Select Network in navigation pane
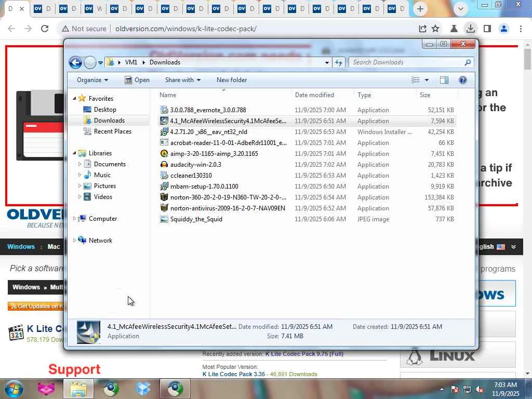 click(x=100, y=240)
